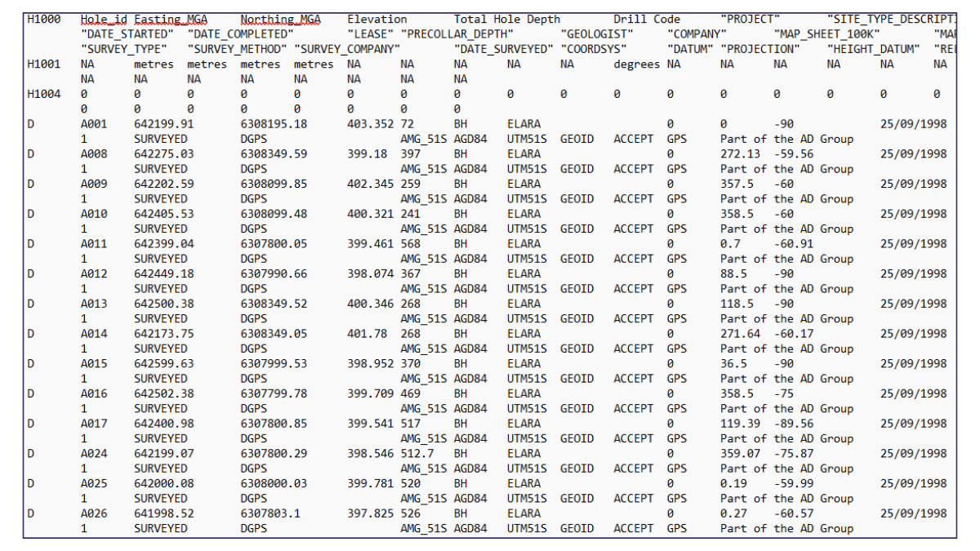Click azimuth value 119.39
980x551 pixels.
[741, 424]
